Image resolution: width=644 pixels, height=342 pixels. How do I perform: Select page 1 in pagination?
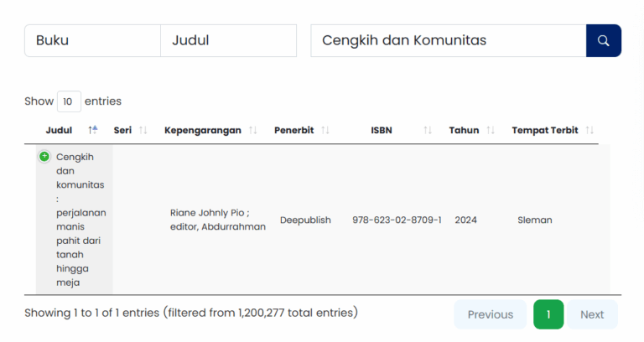pyautogui.click(x=548, y=314)
